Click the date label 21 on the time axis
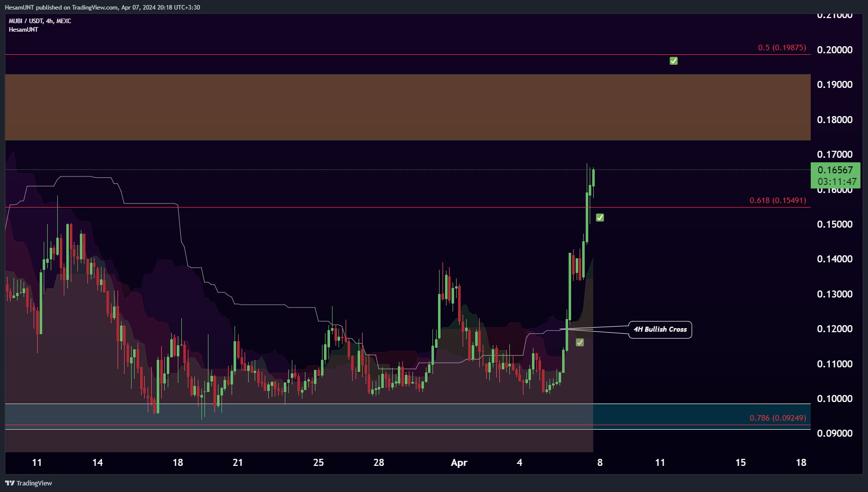 [x=238, y=462]
